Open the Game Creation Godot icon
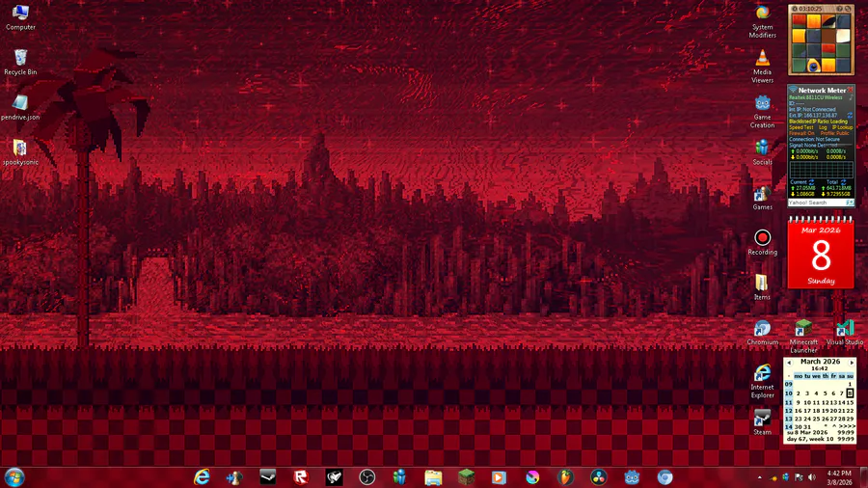Image resolution: width=868 pixels, height=488 pixels. (762, 111)
